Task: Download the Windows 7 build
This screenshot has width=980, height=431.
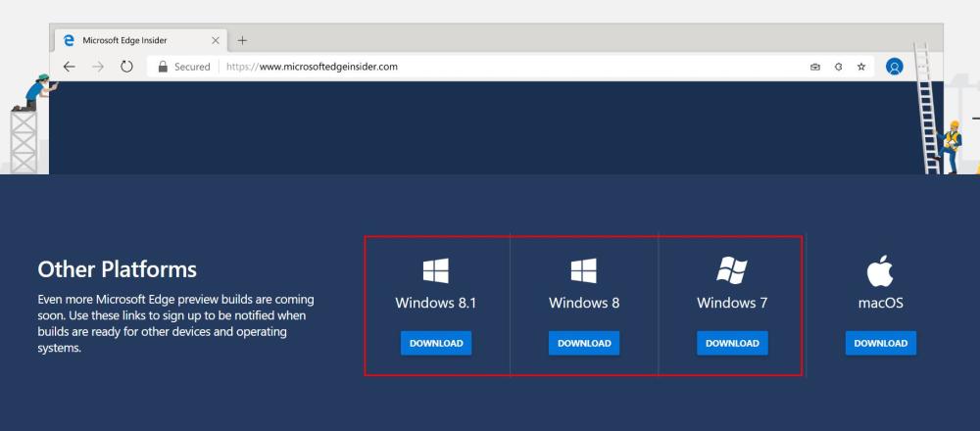Action: [732, 344]
